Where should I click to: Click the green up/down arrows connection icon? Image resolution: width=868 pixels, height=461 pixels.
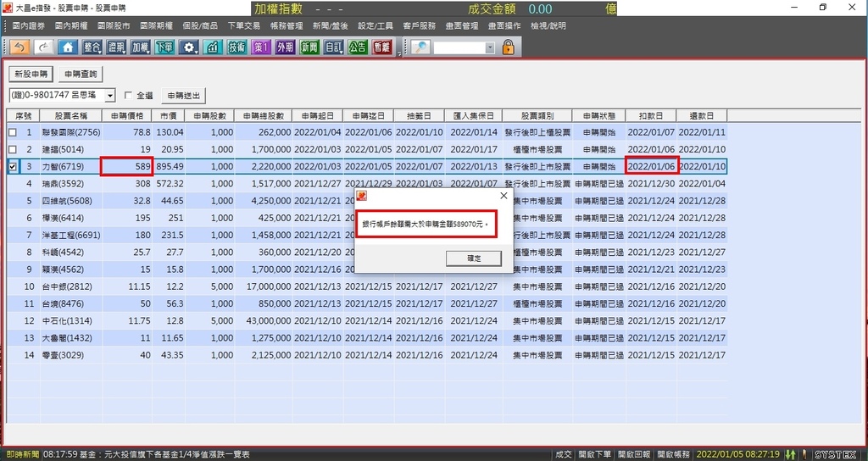click(791, 454)
